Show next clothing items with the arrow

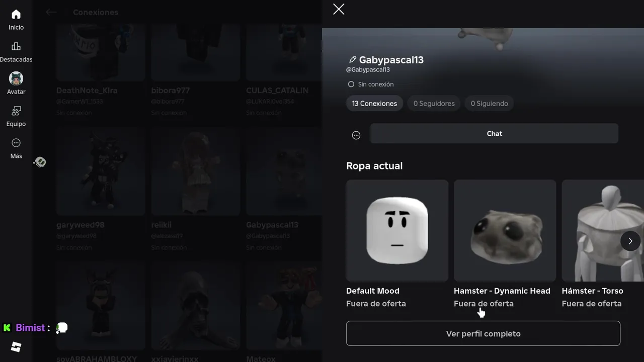(x=630, y=241)
